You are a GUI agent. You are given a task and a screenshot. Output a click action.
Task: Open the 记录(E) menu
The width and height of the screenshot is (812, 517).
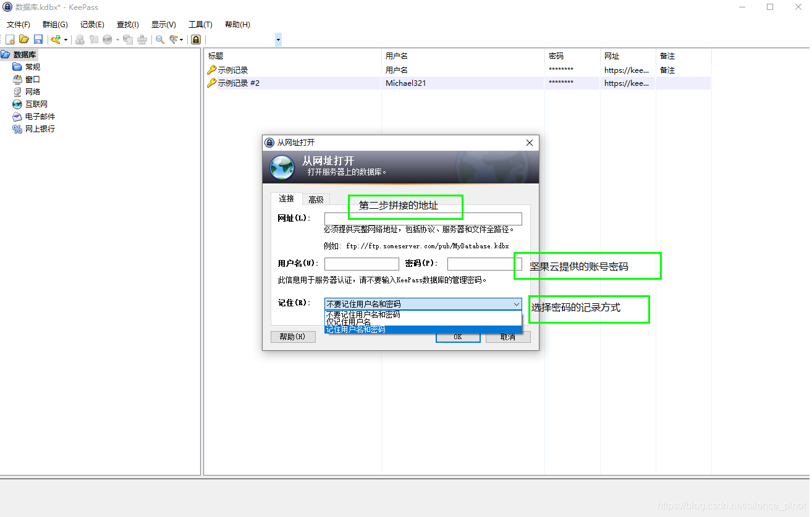click(x=92, y=25)
